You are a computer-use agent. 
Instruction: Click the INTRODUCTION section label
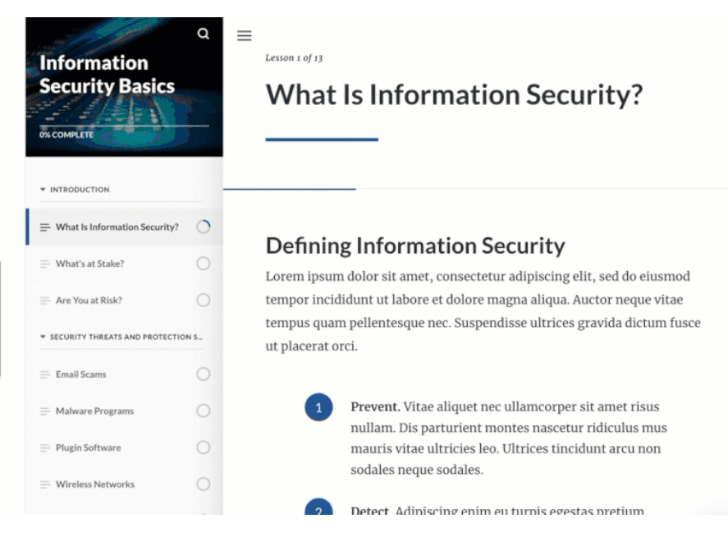(80, 190)
